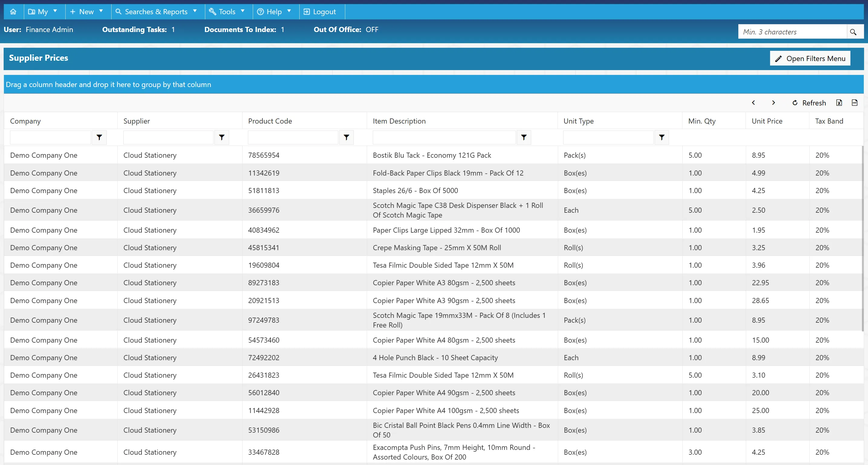Screen dimensions: 868x465
Task: Sort by Min. Qty column header
Action: tap(702, 121)
